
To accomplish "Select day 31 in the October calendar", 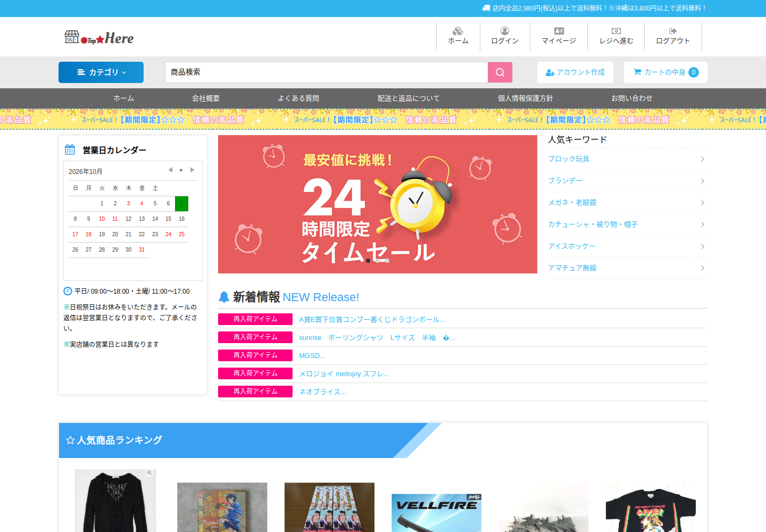I will [141, 250].
